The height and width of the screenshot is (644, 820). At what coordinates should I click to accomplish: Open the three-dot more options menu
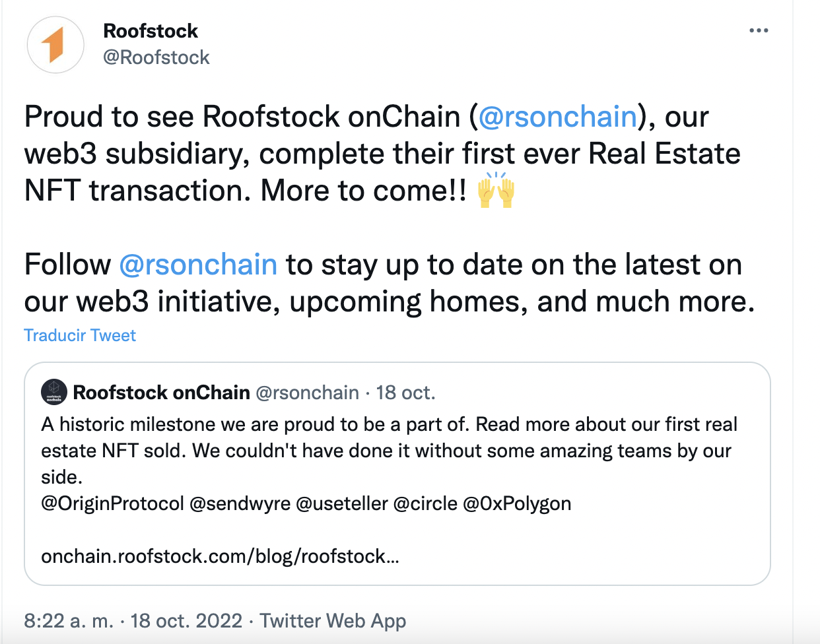(x=759, y=31)
